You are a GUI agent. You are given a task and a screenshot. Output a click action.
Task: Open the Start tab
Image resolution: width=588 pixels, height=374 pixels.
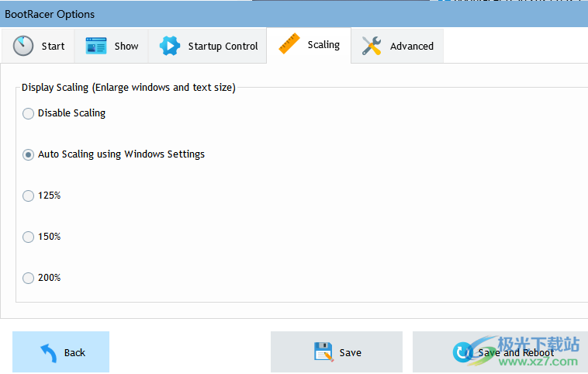[38, 46]
